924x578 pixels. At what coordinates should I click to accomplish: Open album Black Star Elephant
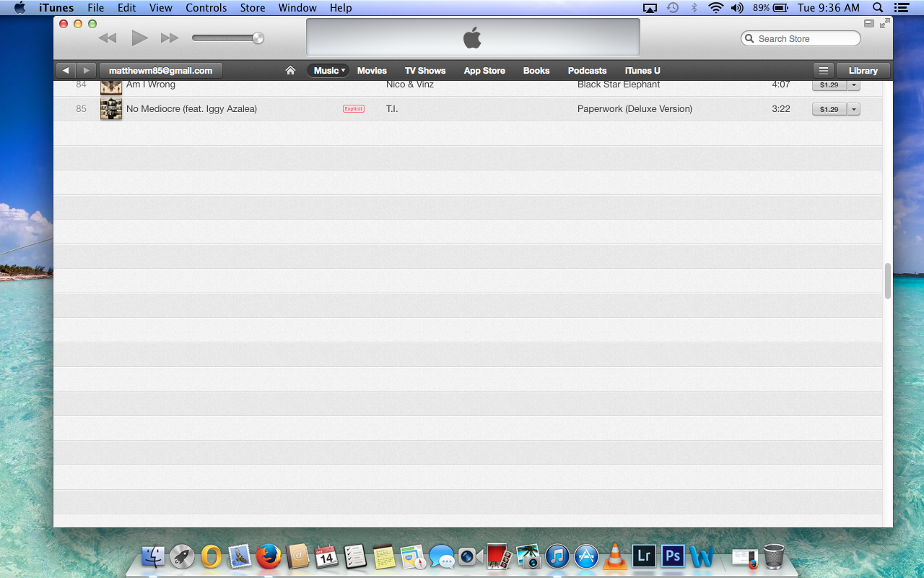point(619,85)
